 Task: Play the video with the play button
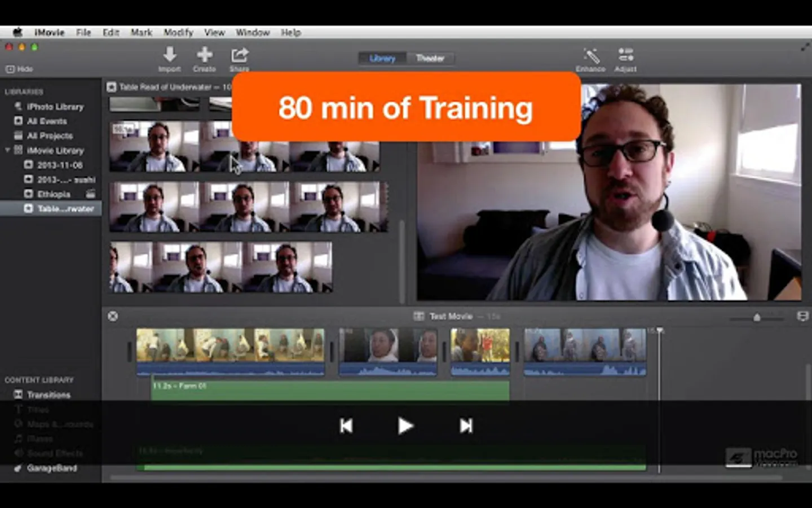click(x=405, y=426)
